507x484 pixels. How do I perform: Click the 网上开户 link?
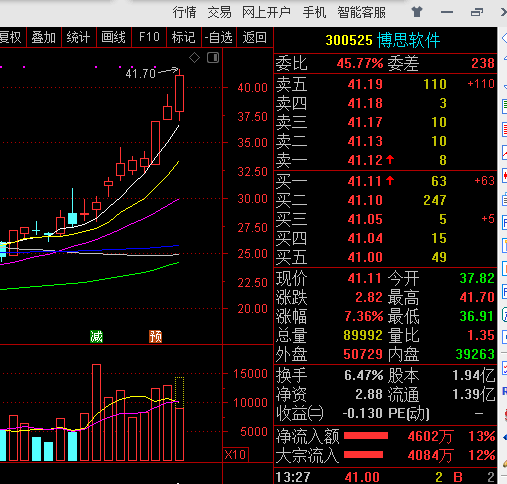266,12
